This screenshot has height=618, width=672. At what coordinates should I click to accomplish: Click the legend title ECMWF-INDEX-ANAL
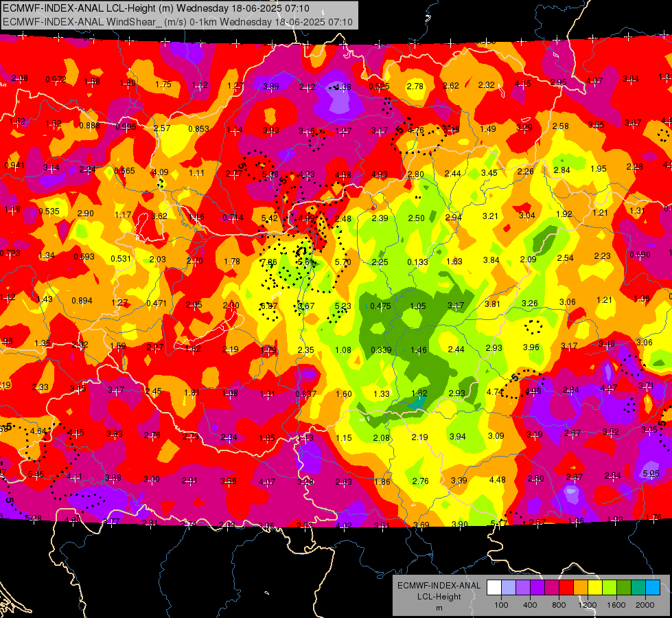[x=439, y=586]
